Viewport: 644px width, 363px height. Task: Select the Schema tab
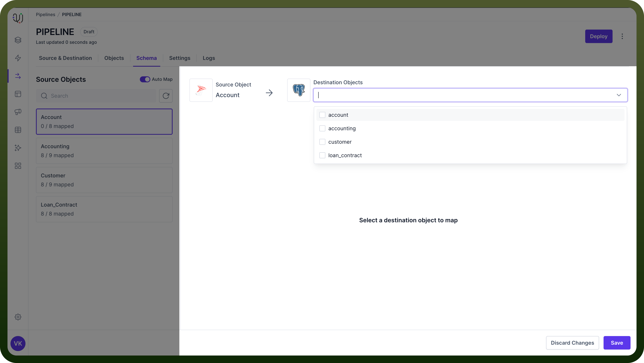tap(146, 58)
